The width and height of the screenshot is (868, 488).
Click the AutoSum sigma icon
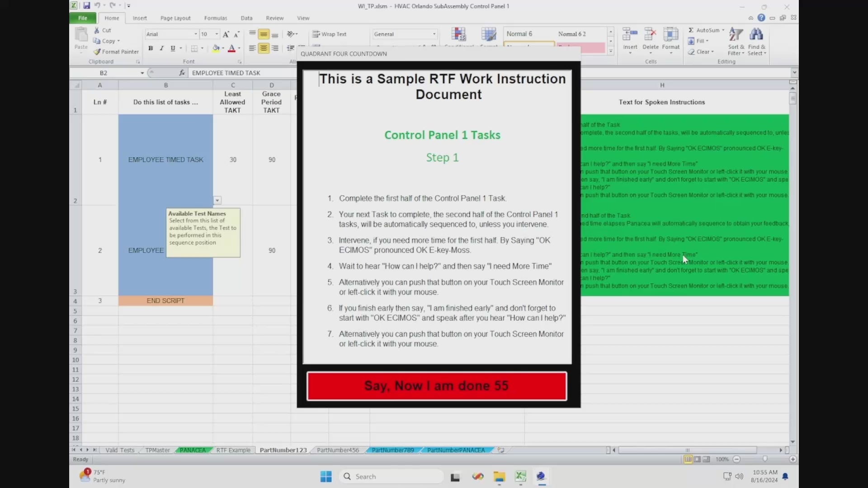[691, 30]
